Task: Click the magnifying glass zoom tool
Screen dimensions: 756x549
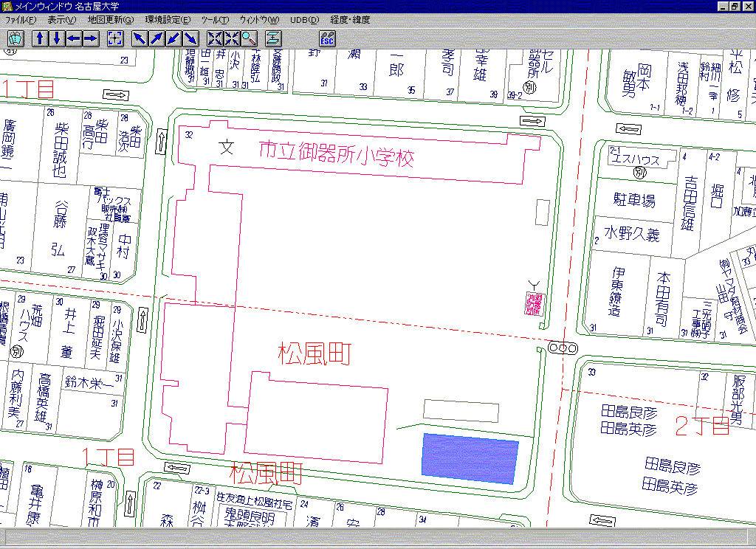Action: tap(249, 38)
